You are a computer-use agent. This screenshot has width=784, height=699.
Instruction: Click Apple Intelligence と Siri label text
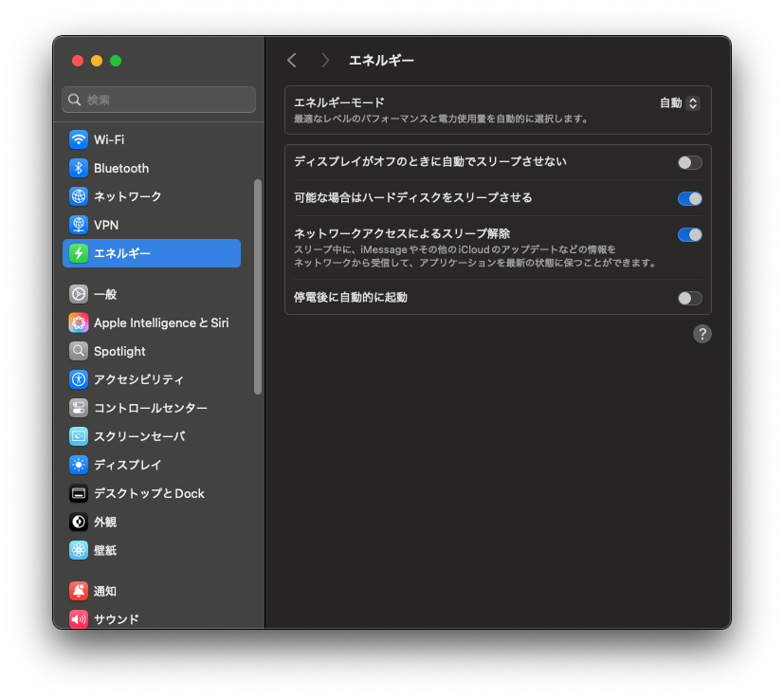161,322
